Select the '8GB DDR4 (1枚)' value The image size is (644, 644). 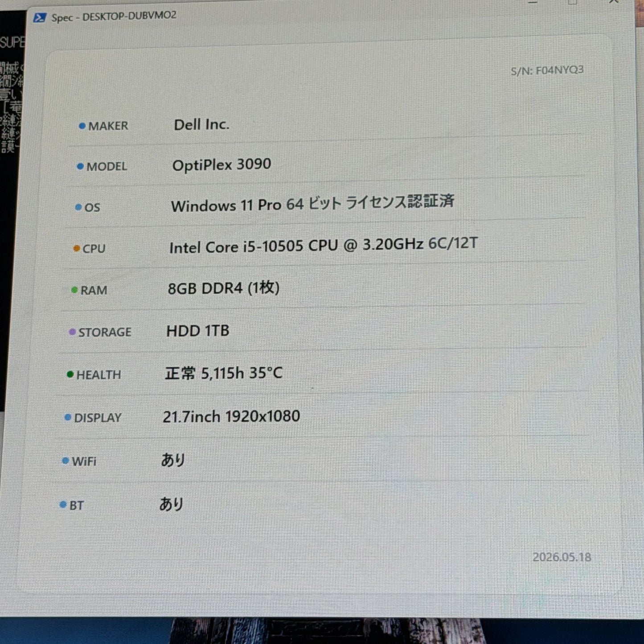click(x=224, y=288)
